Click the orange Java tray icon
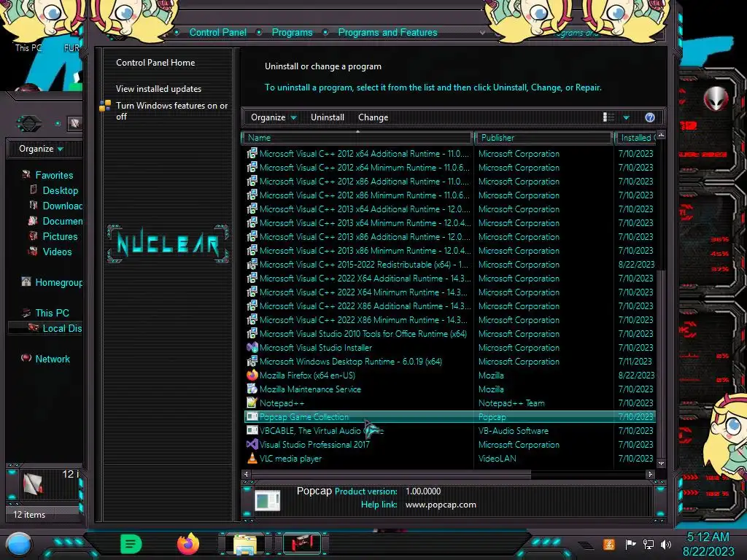Viewport: 747px width, 560px height. click(x=608, y=544)
